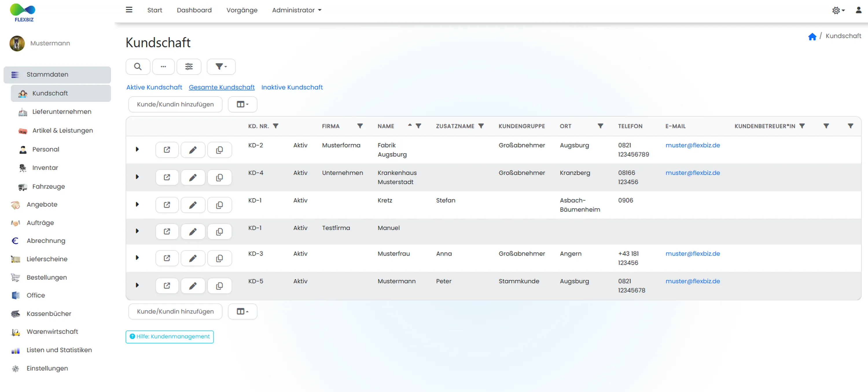868x392 pixels.
Task: Switch to Aktive Kundschaft tab
Action: point(154,87)
